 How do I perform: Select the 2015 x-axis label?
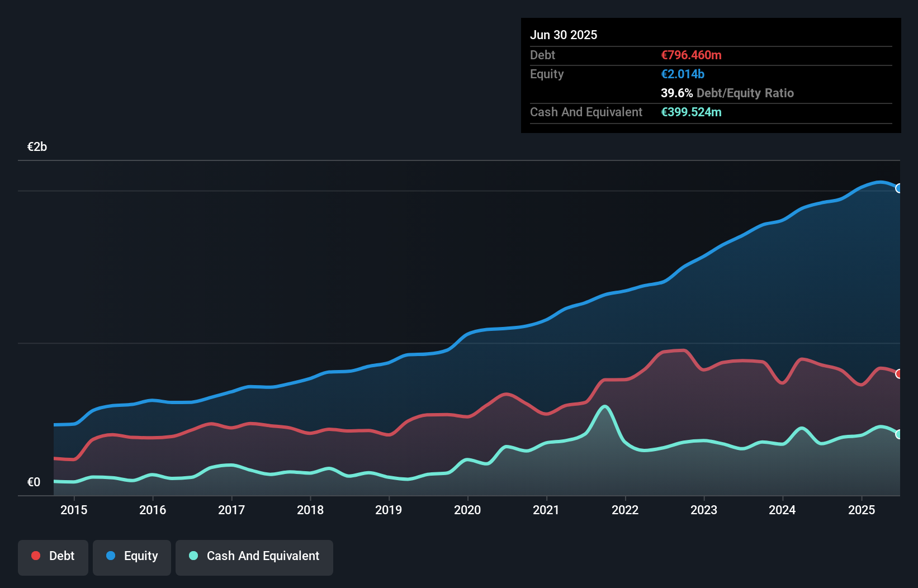coord(74,510)
